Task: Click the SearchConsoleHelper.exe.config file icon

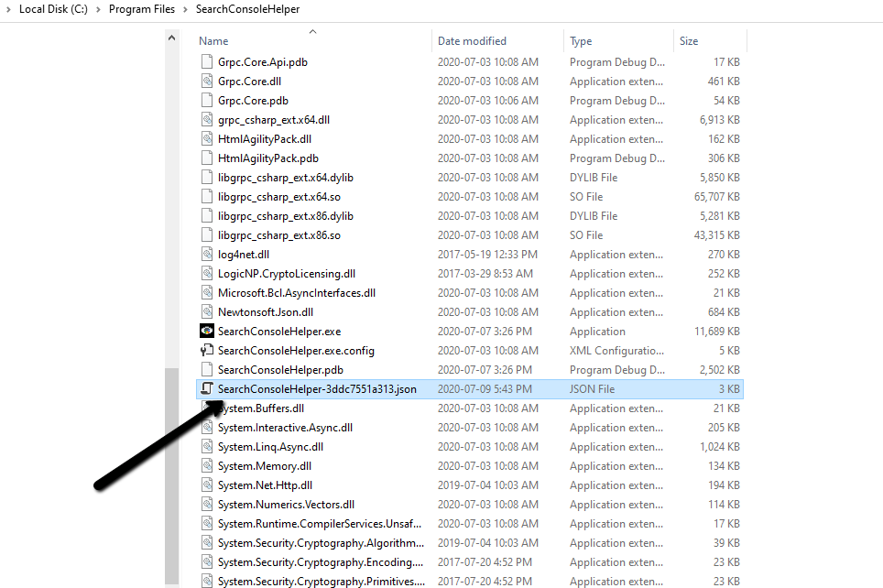Action: (x=207, y=350)
